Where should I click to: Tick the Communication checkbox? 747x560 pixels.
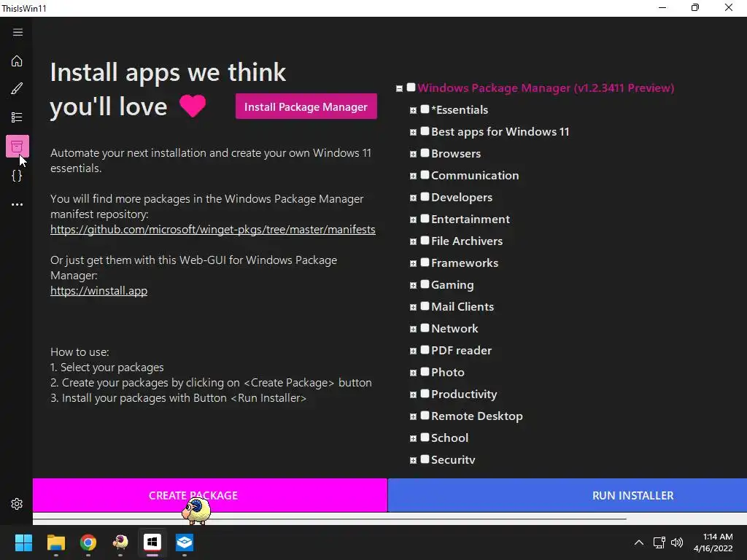425,175
